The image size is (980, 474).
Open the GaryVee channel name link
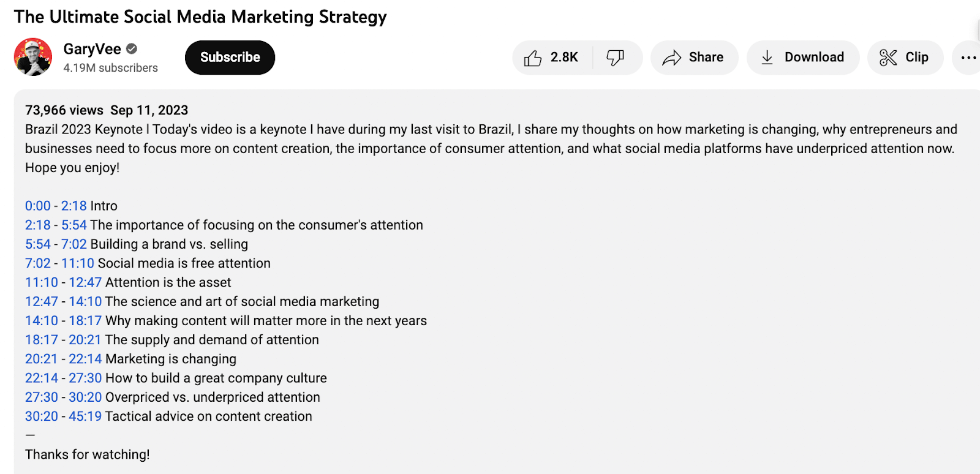pos(92,49)
